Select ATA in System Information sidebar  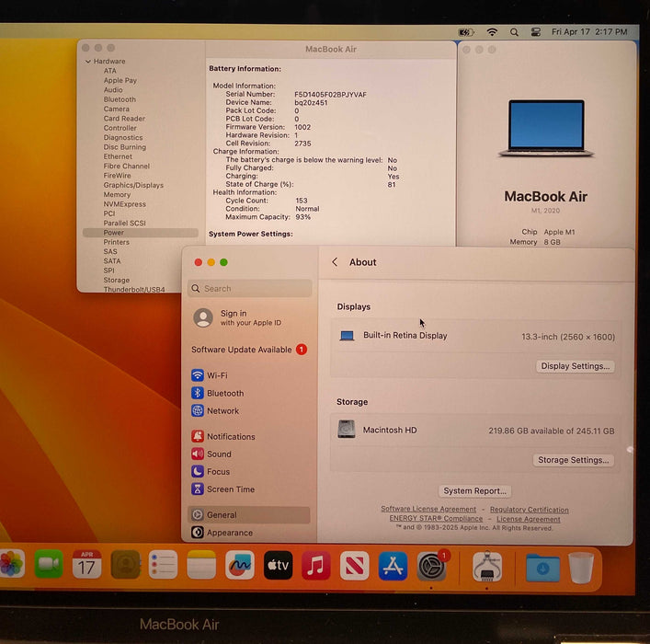point(109,71)
